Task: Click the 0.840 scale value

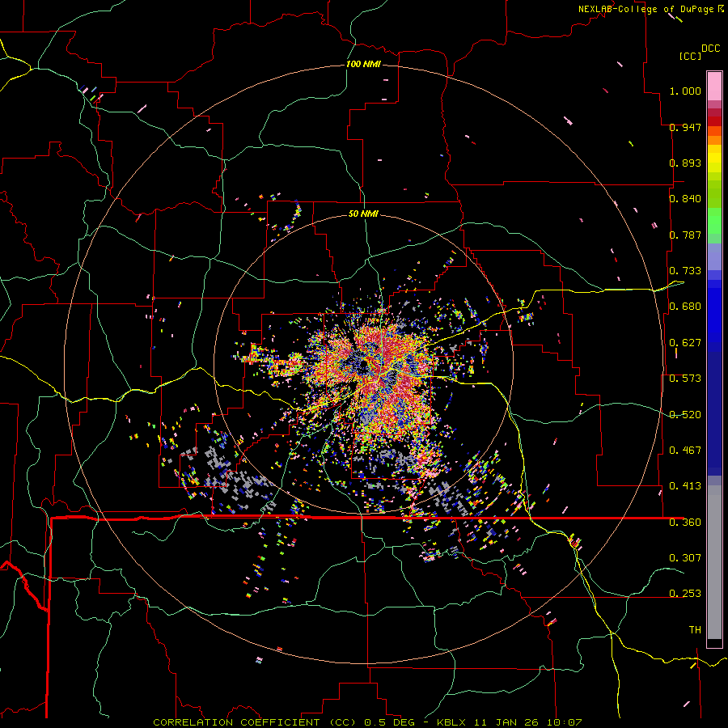Action: (685, 199)
